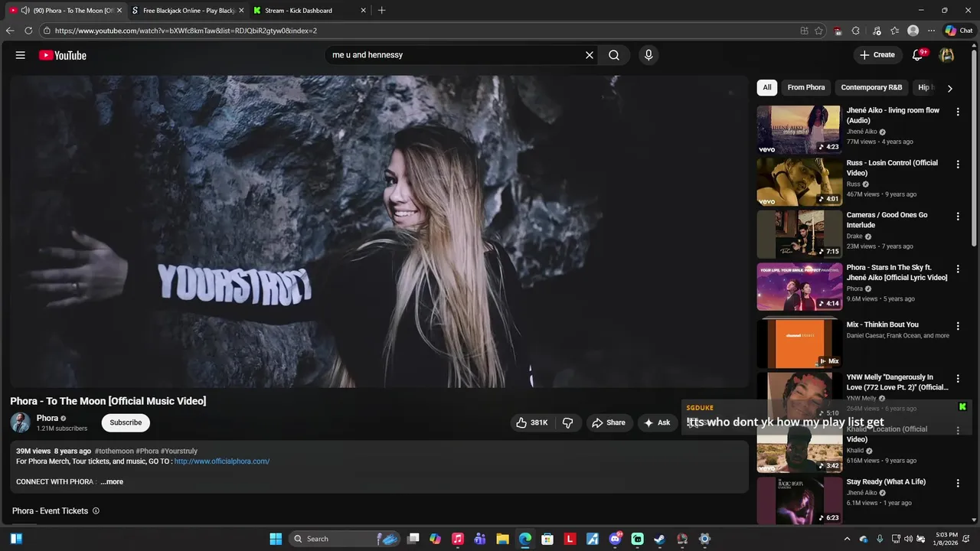Select the From Phora filter chip
This screenshot has height=551, width=980.
(806, 87)
